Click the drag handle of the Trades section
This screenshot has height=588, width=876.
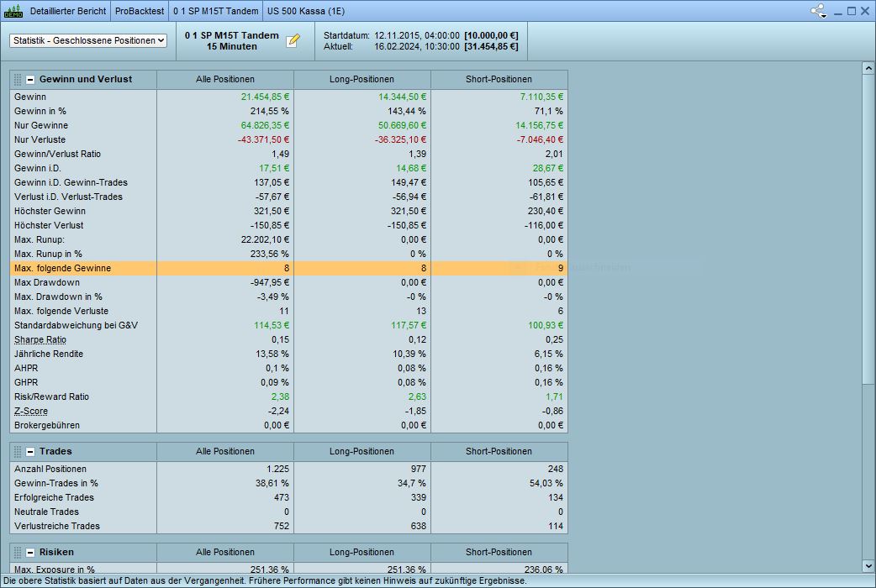[18, 451]
